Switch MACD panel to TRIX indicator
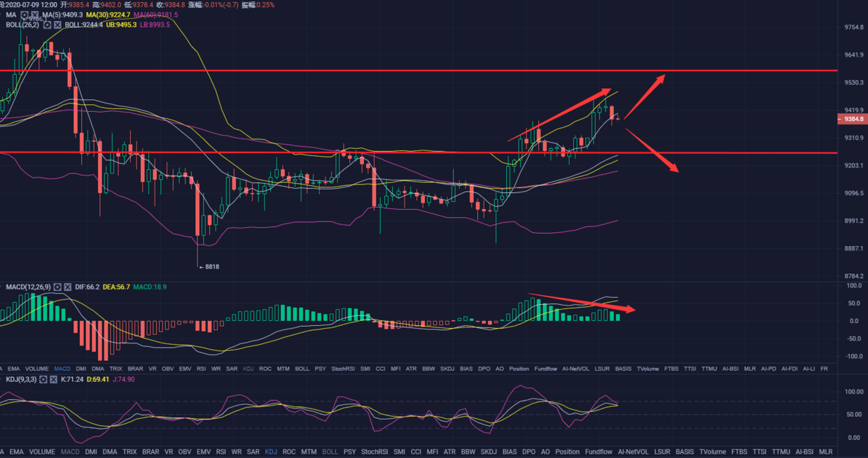Viewport: 868px width, 458px height. 116,368
